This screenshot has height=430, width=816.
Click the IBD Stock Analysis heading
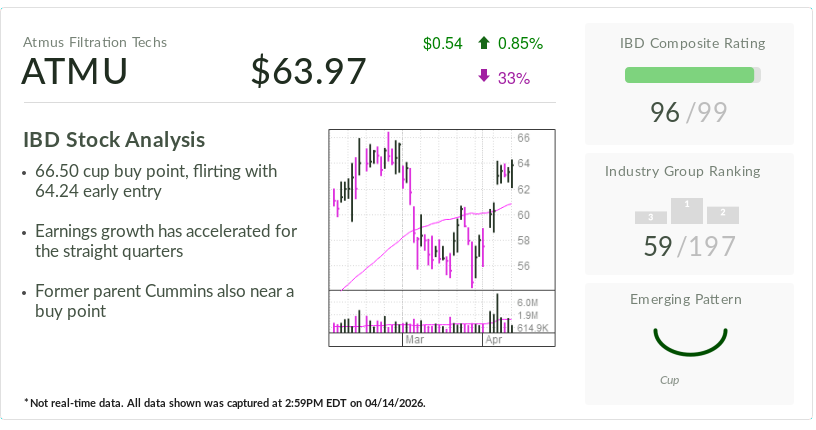pos(114,140)
